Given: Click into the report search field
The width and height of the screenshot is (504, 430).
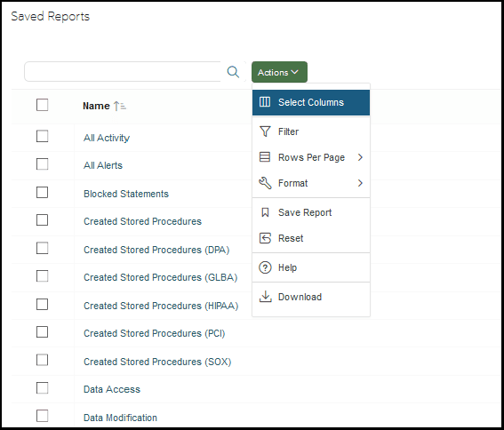Looking at the screenshot, I should [x=124, y=72].
